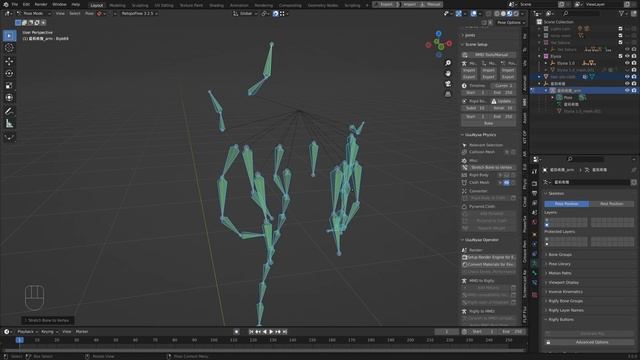Toggle first collection exclude checkbox
Viewport: 640px width, 360px height.
click(620, 29)
